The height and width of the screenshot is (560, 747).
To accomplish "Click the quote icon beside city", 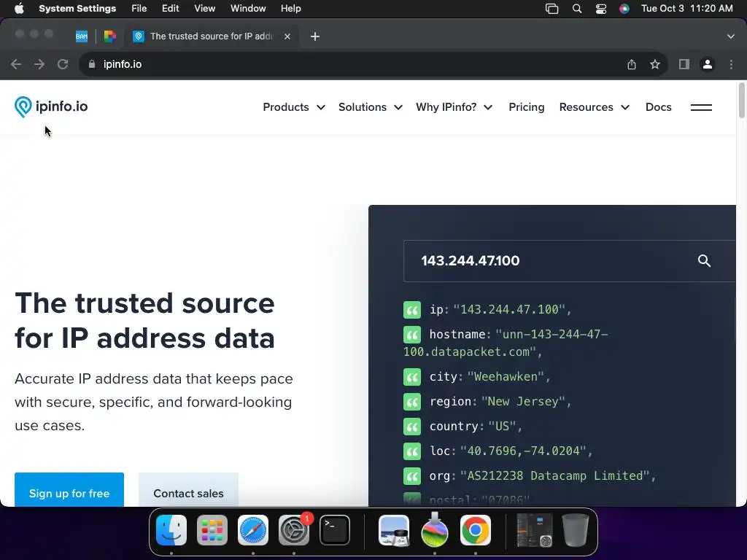I will tap(412, 377).
